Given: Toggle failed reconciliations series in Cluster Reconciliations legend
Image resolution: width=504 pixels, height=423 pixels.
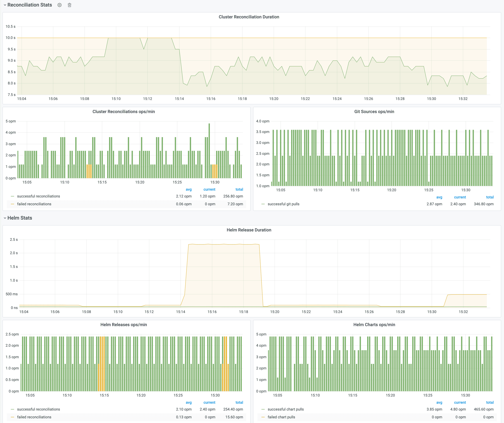Looking at the screenshot, I should click(x=34, y=204).
